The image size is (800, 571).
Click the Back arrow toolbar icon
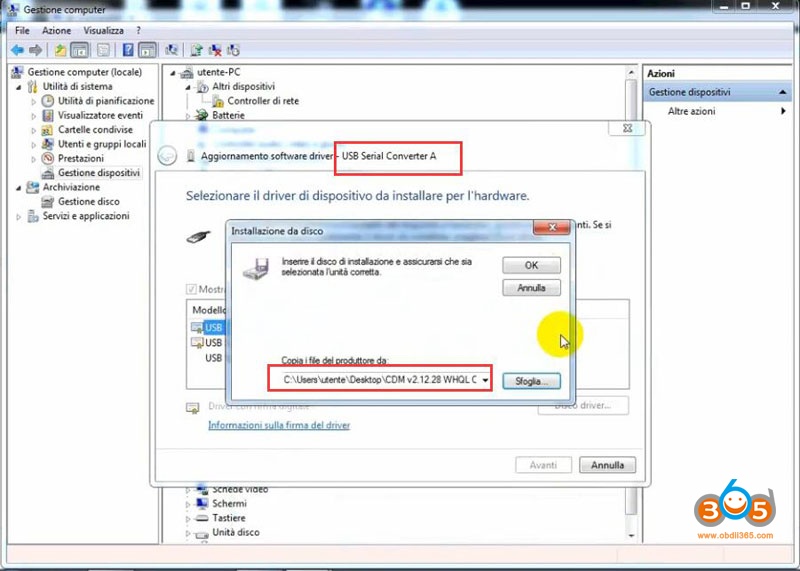(17, 50)
